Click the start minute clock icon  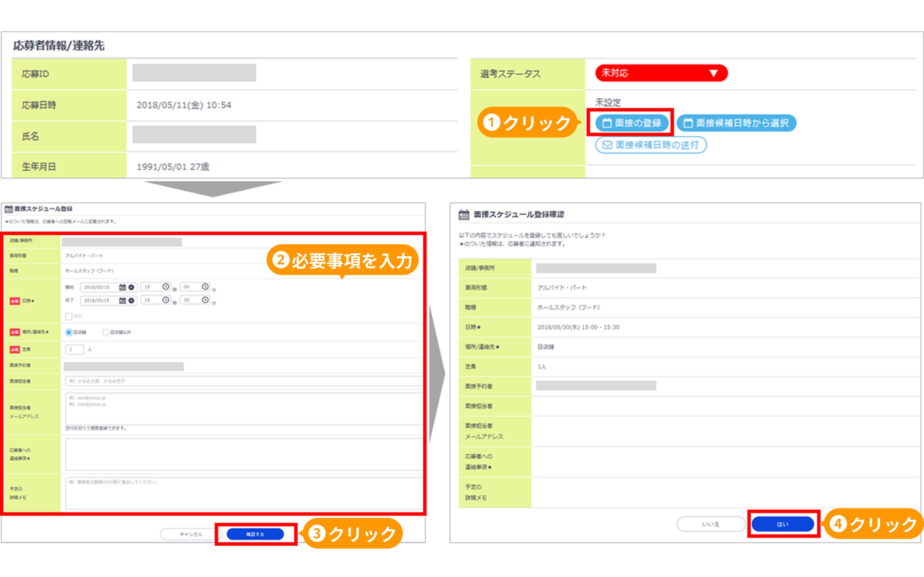[x=205, y=287]
